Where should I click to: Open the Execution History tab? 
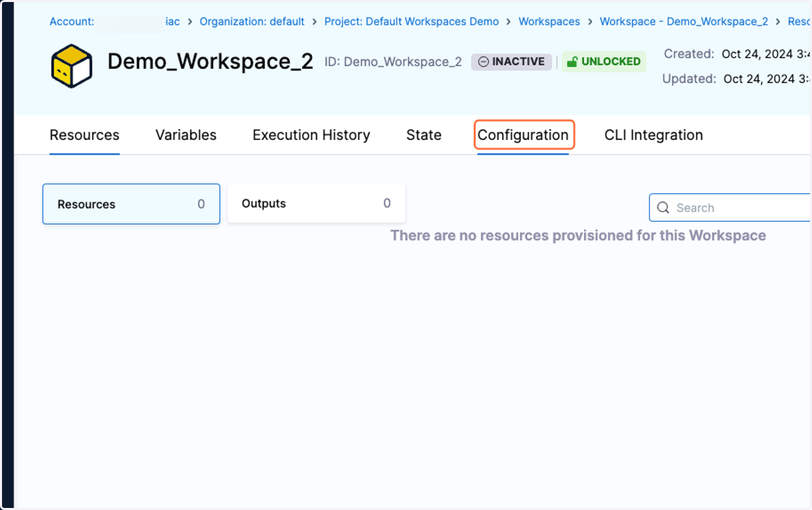(311, 135)
